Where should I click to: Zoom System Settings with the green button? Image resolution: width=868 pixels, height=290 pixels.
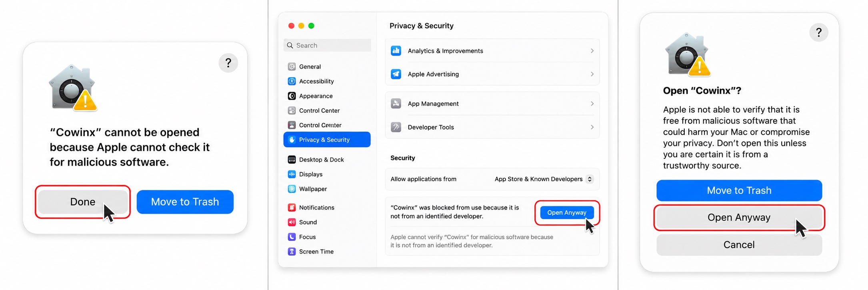(x=311, y=26)
